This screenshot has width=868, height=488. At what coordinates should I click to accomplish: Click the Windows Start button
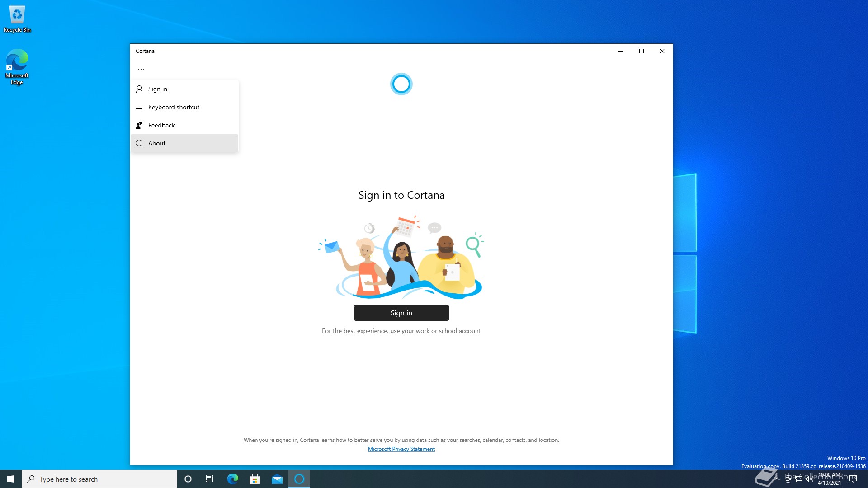click(x=11, y=479)
